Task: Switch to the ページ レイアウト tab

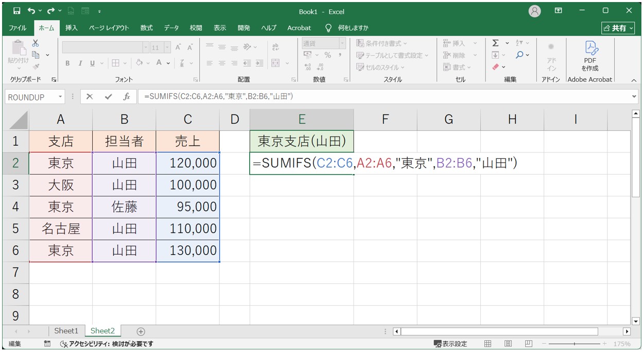Action: pyautogui.click(x=109, y=28)
